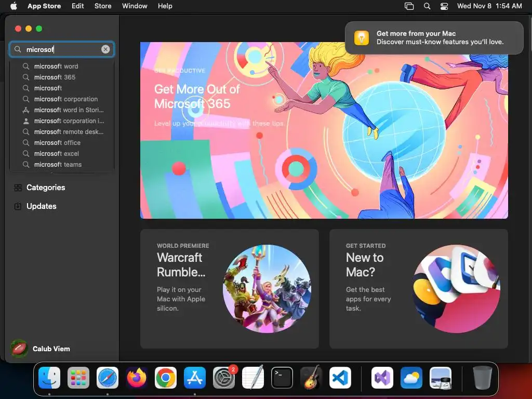Open the Warcraft Rumble world premiere card
The height and width of the screenshot is (399, 532).
[x=229, y=289]
